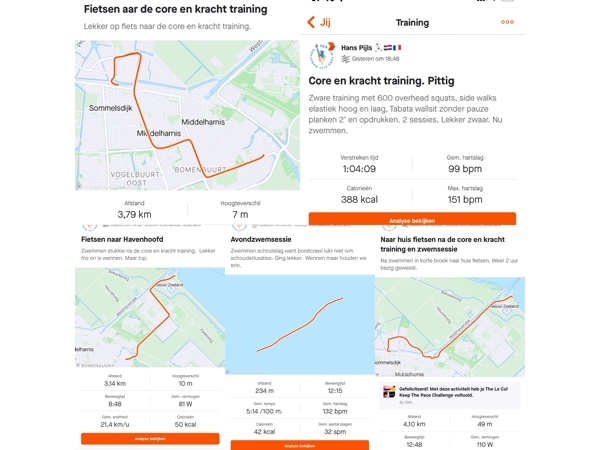Open the Avondzwemsessie swim track map
This screenshot has width=600, height=450.
(300, 324)
